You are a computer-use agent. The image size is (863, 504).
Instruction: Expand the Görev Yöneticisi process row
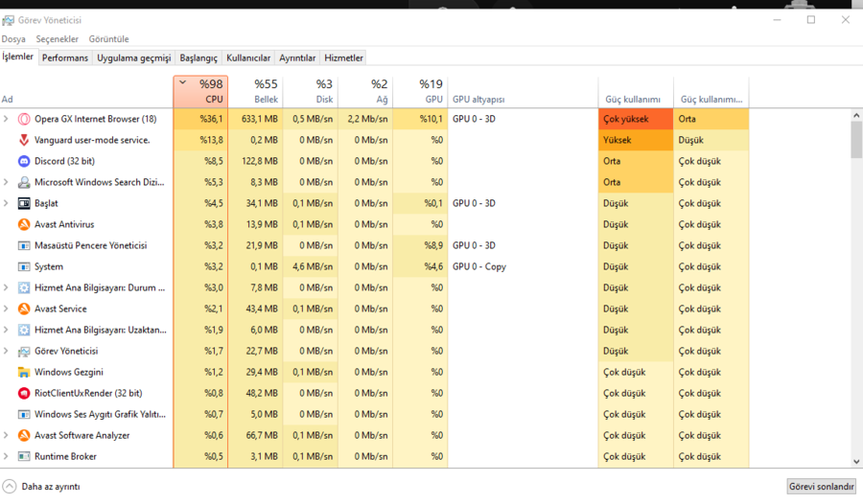pos(6,351)
